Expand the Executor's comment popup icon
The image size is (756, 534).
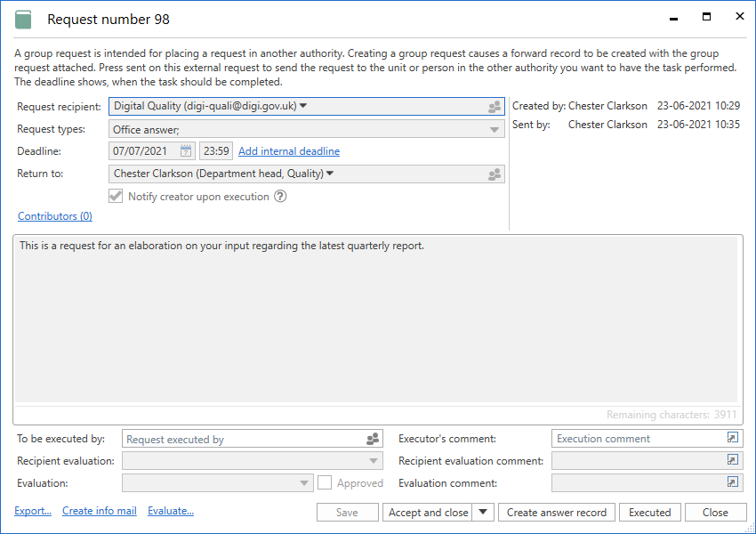(x=732, y=438)
